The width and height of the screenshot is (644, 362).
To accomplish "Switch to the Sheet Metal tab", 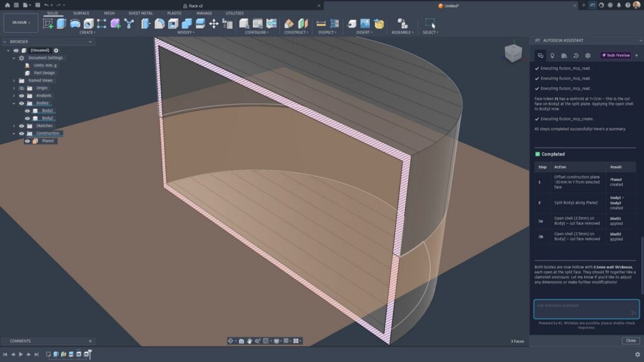I will 140,13.
